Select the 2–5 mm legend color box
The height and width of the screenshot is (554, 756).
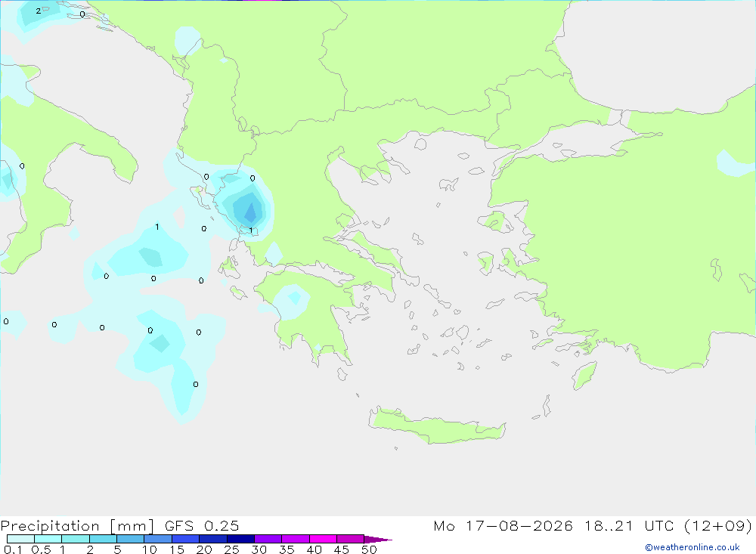point(103,539)
